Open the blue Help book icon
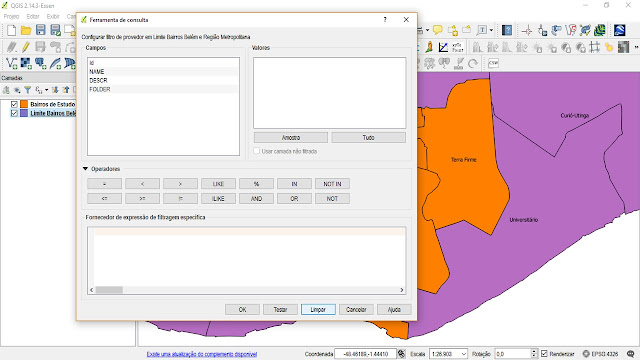This screenshot has height=360, width=640. point(507,30)
